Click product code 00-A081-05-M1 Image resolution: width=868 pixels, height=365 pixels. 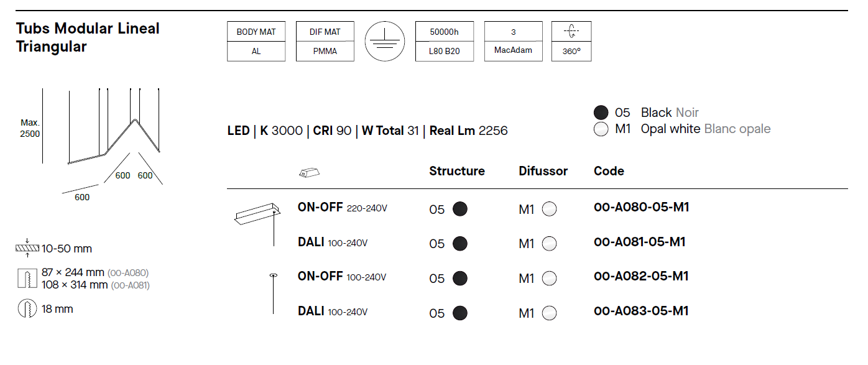pos(640,242)
